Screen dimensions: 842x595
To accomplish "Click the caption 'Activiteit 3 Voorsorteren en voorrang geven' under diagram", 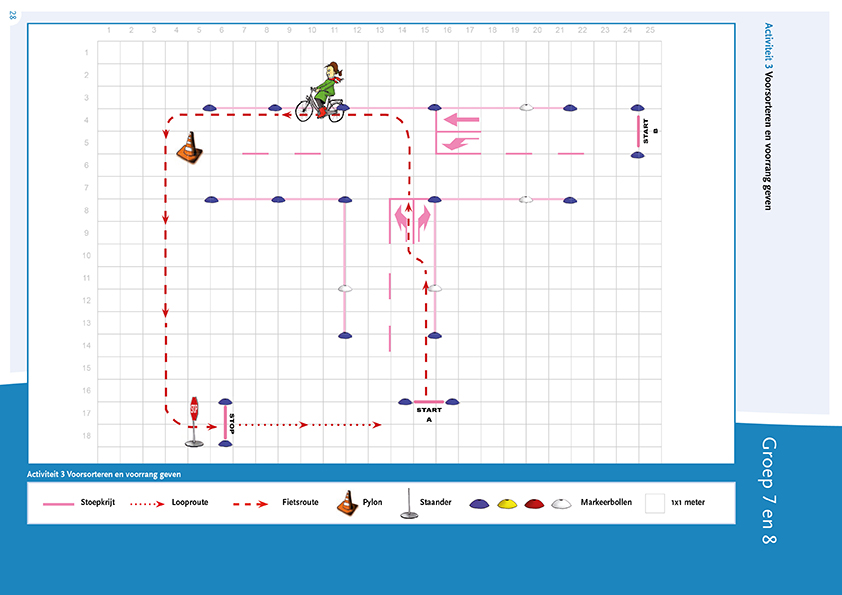I will pyautogui.click(x=104, y=474).
